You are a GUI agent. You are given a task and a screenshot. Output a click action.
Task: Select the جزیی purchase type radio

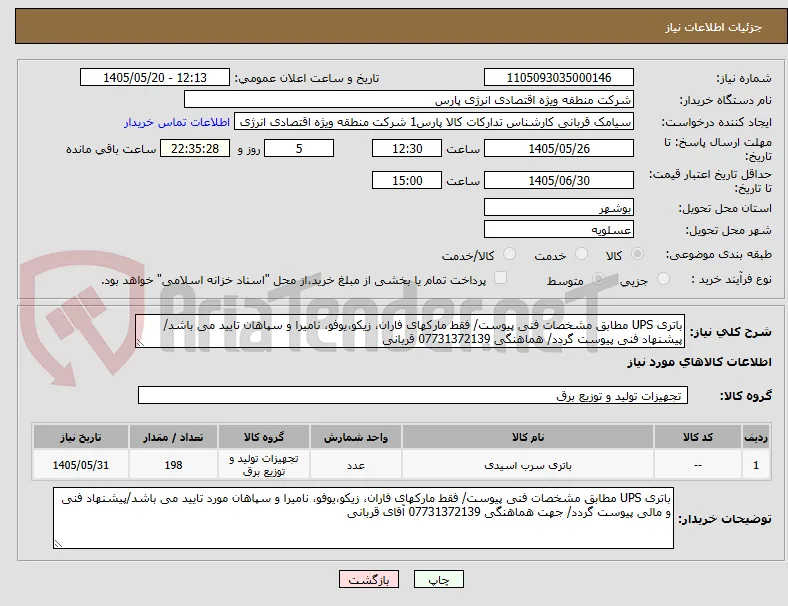pyautogui.click(x=663, y=278)
